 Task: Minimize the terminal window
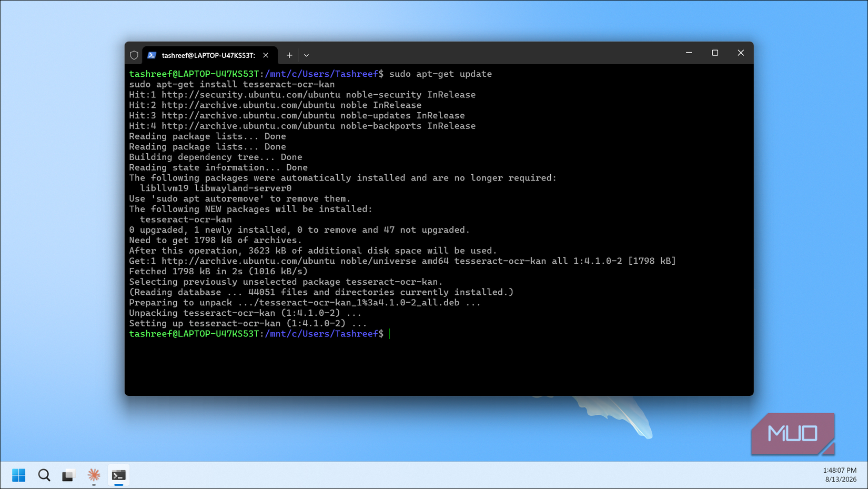689,53
